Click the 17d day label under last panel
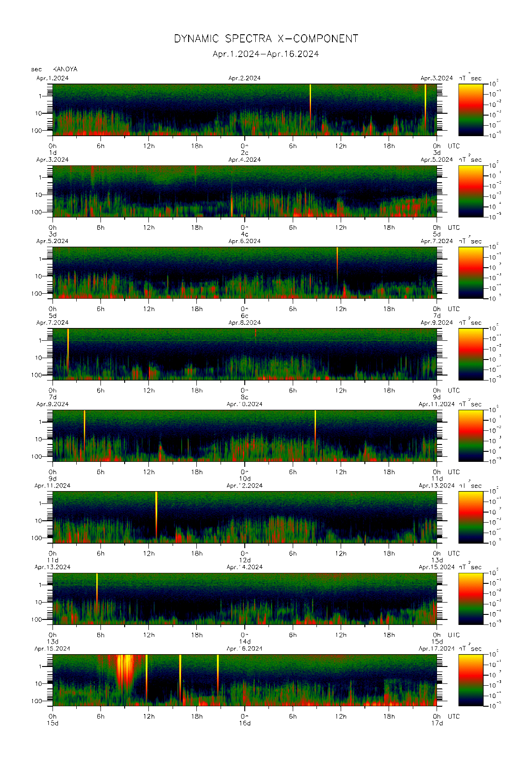 tap(437, 723)
